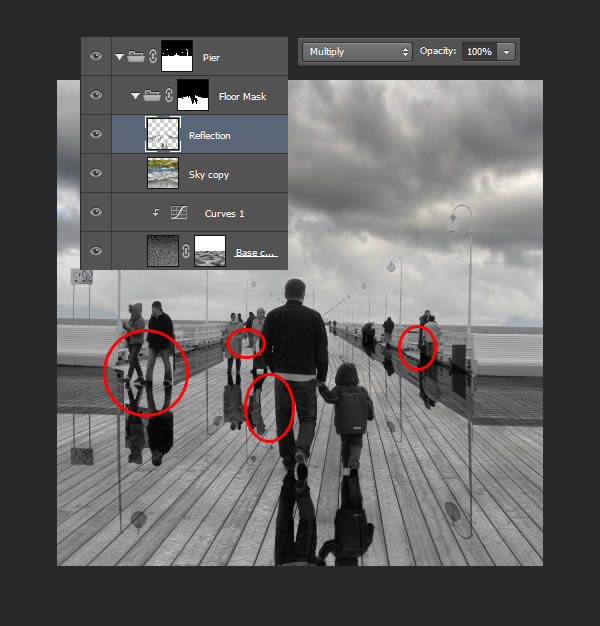Open the Opacity slider dropdown arrow
This screenshot has height=626, width=600.
pyautogui.click(x=507, y=51)
